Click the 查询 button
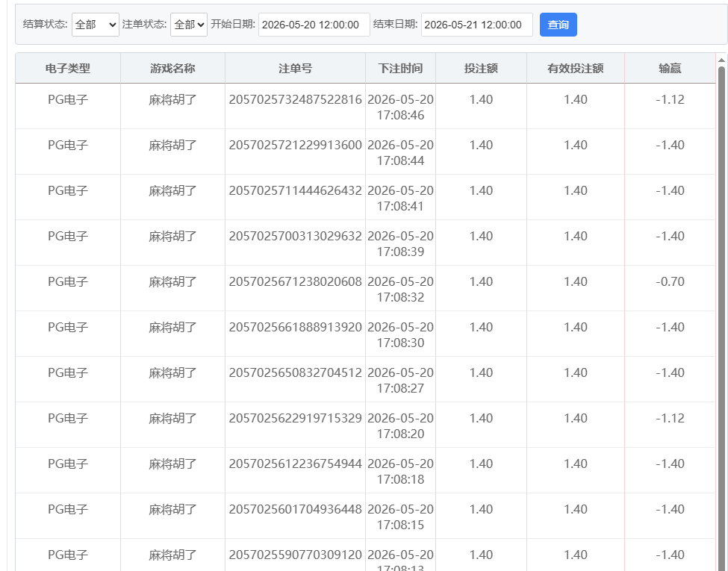 click(558, 25)
